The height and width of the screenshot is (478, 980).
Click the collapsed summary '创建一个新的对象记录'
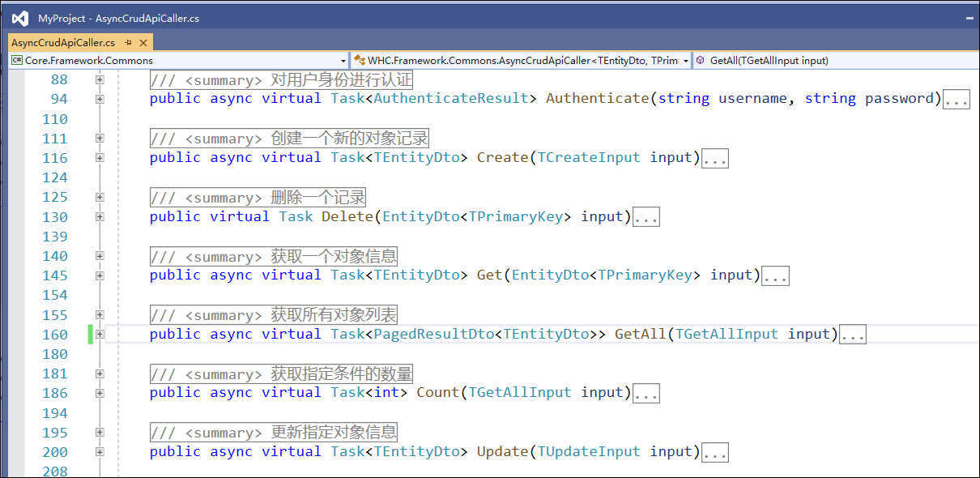pos(289,139)
